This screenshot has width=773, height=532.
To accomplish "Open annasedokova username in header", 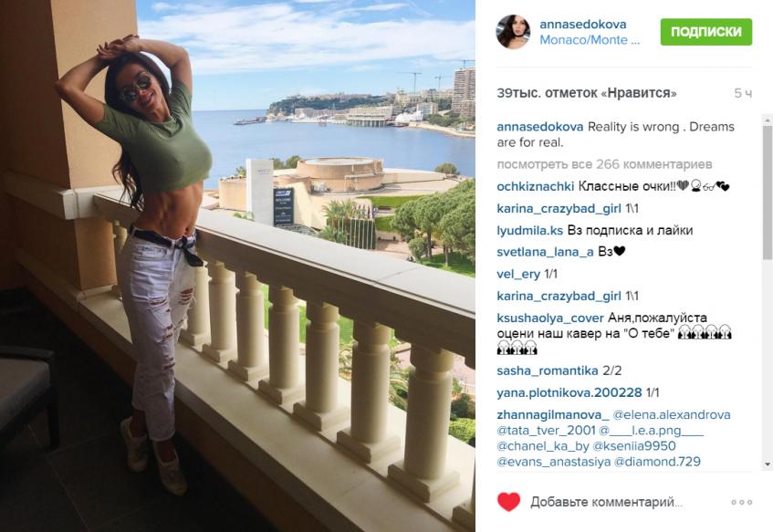I will pyautogui.click(x=582, y=24).
